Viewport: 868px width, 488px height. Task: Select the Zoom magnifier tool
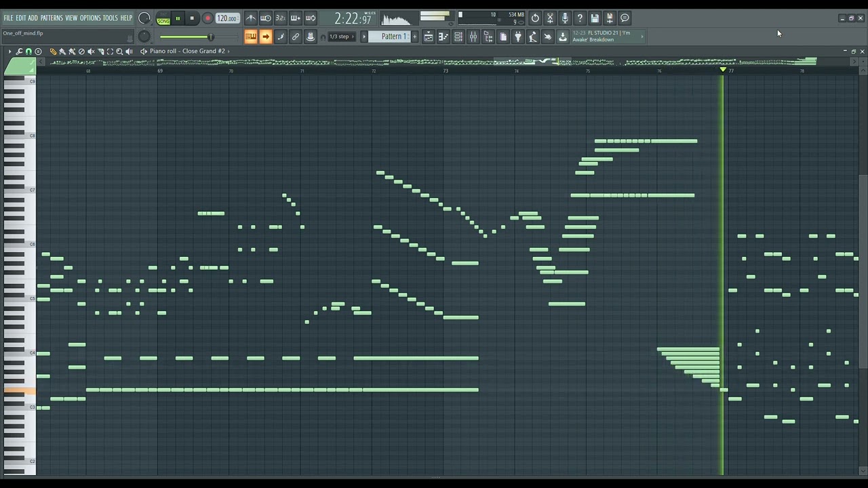(119, 52)
